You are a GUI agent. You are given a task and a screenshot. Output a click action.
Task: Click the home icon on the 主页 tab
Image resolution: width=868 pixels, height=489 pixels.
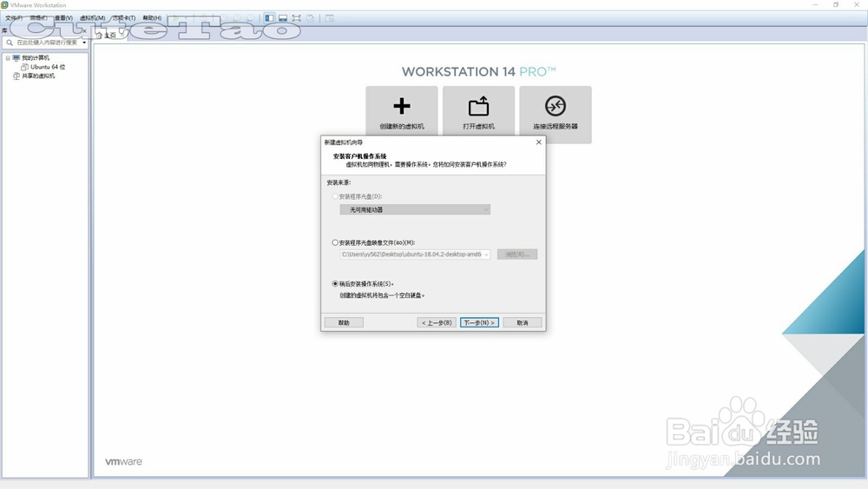click(x=99, y=35)
